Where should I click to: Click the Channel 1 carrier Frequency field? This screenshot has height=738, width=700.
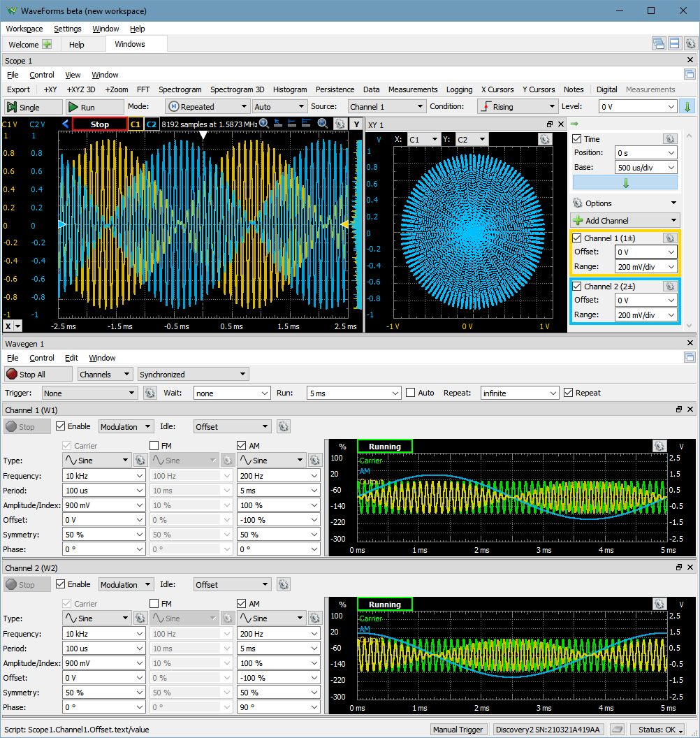(x=103, y=476)
